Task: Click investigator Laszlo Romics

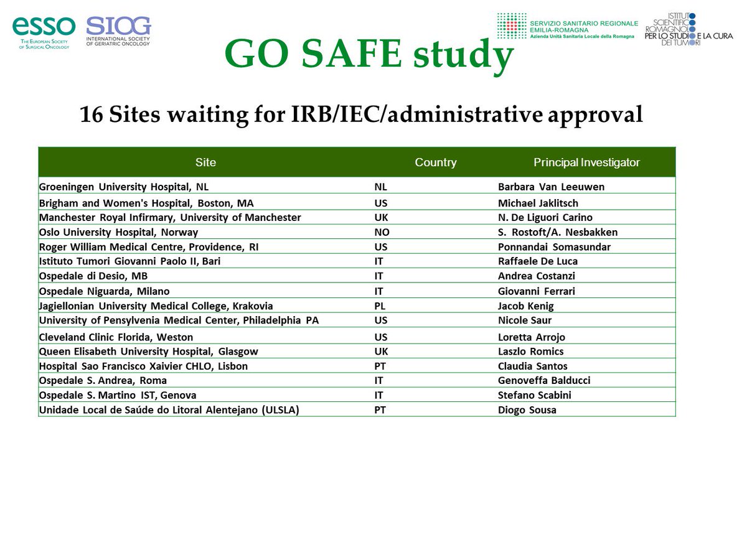Action: (x=530, y=352)
